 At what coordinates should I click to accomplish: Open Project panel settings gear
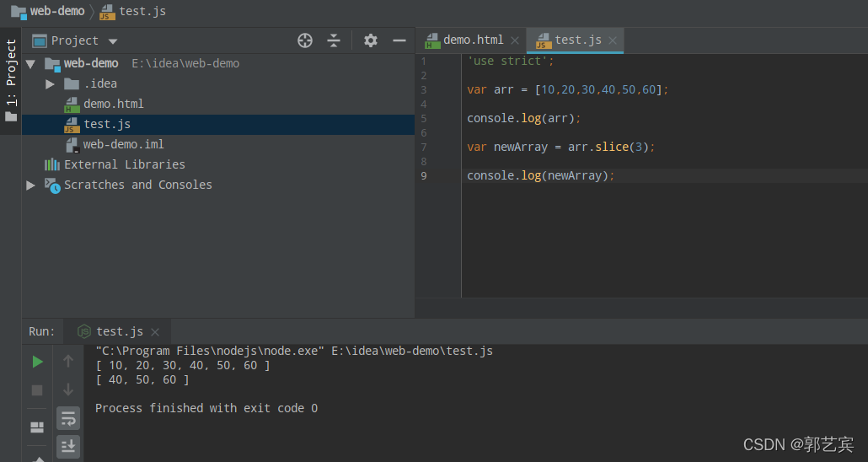point(370,40)
